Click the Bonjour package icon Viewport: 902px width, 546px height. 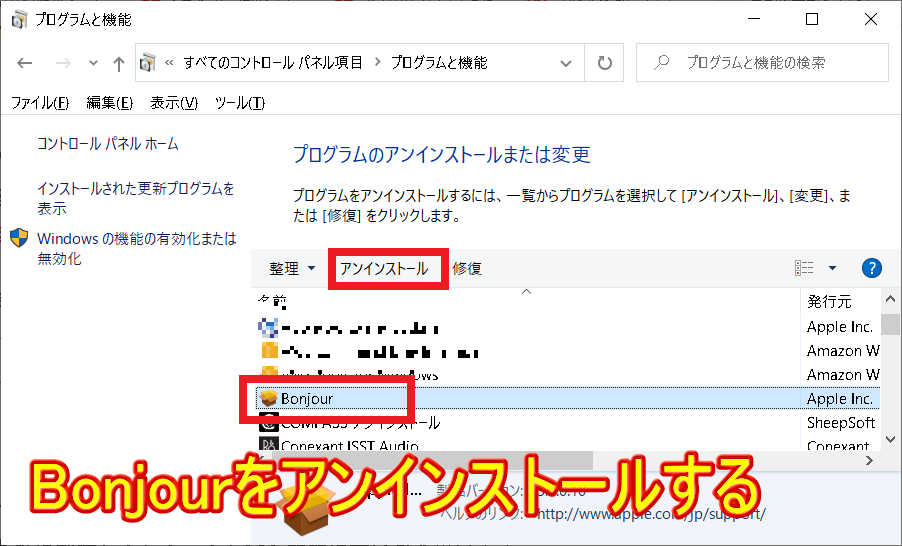point(268,398)
